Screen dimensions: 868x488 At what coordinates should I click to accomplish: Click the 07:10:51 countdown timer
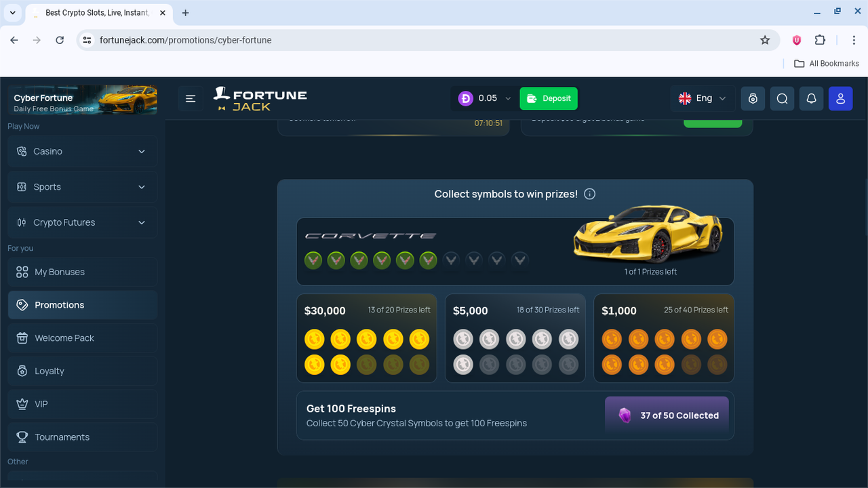(488, 123)
